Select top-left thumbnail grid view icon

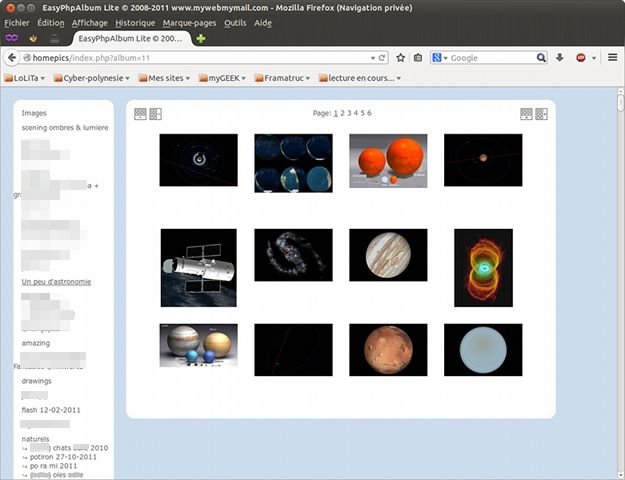pyautogui.click(x=141, y=114)
